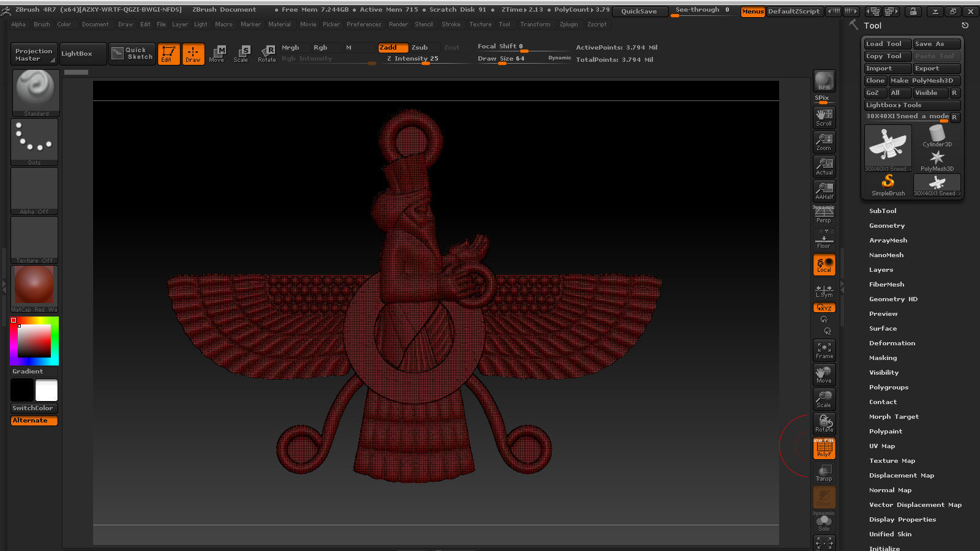Open the Transform menu
This screenshot has width=980, height=551.
(x=535, y=24)
